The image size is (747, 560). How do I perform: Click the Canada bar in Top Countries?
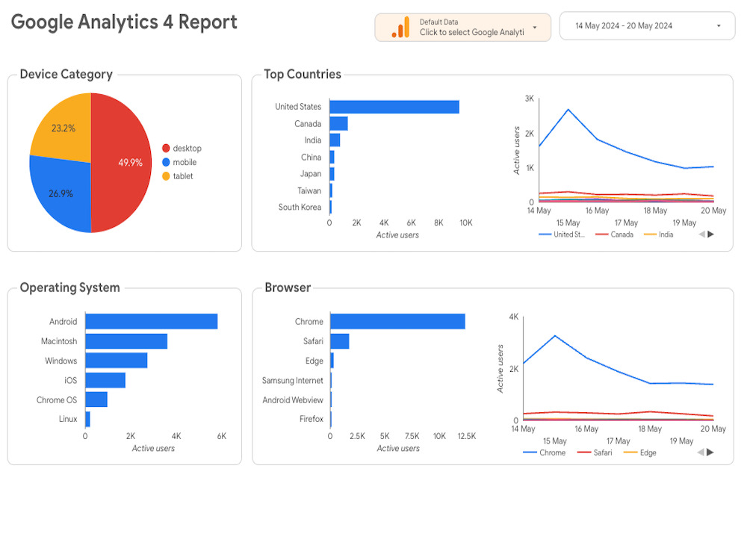point(338,123)
